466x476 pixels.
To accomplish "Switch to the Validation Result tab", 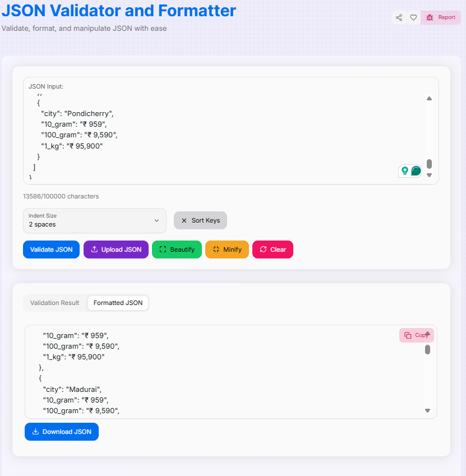I will [55, 303].
